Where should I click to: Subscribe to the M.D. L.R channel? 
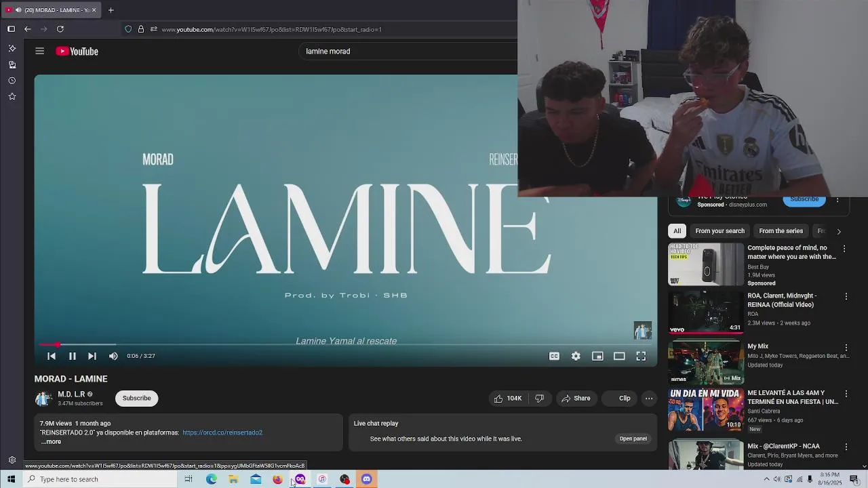(x=136, y=399)
